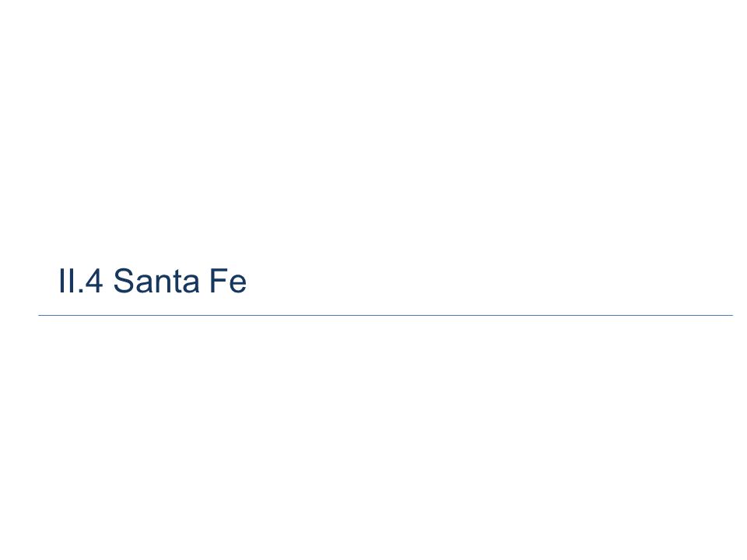Click the final letter "e" of the title
The image size is (747, 560).
[238, 285]
